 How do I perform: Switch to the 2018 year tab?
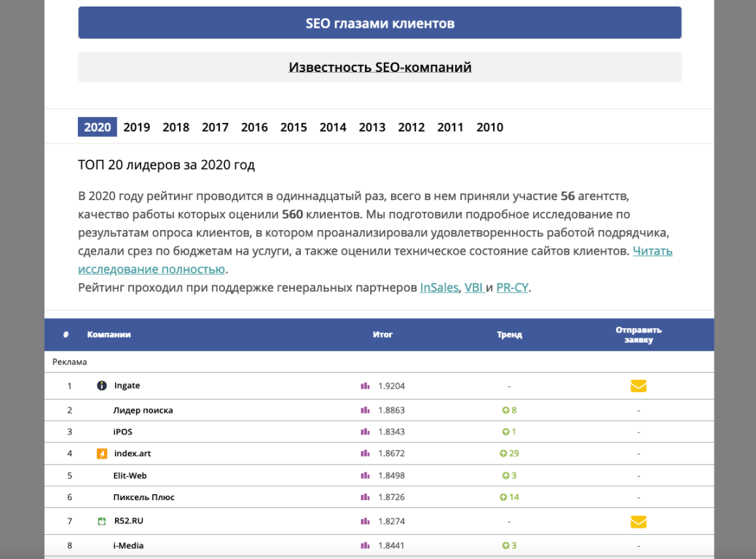pos(176,127)
